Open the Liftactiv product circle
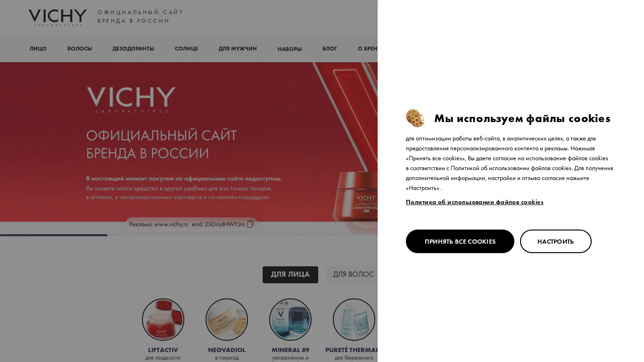Image resolution: width=644 pixels, height=362 pixels. tap(163, 320)
